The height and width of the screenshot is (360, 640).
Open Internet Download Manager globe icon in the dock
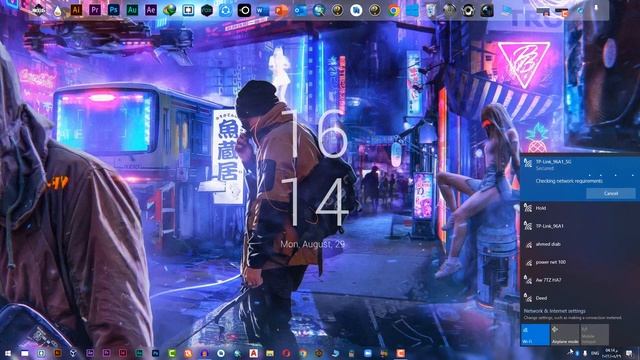point(169,10)
